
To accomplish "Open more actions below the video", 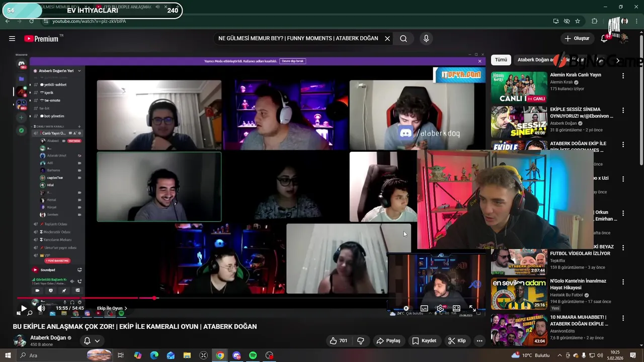I will click(479, 341).
